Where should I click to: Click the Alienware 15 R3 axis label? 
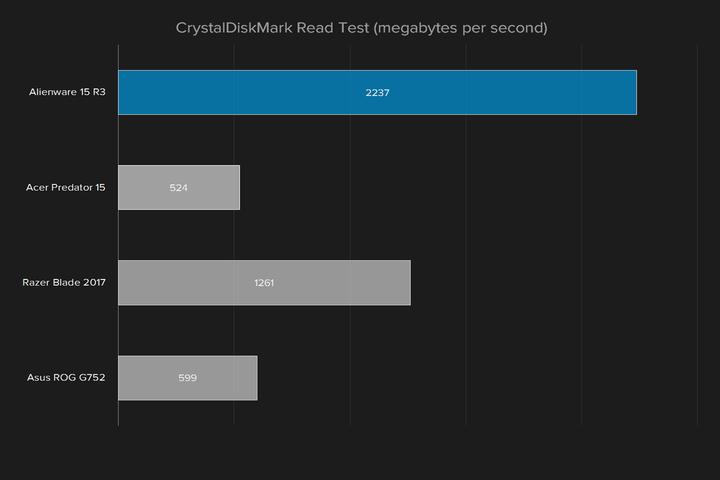point(67,93)
